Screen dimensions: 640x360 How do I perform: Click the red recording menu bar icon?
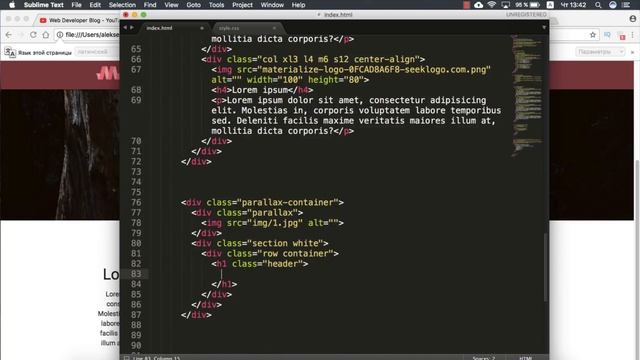point(467,5)
